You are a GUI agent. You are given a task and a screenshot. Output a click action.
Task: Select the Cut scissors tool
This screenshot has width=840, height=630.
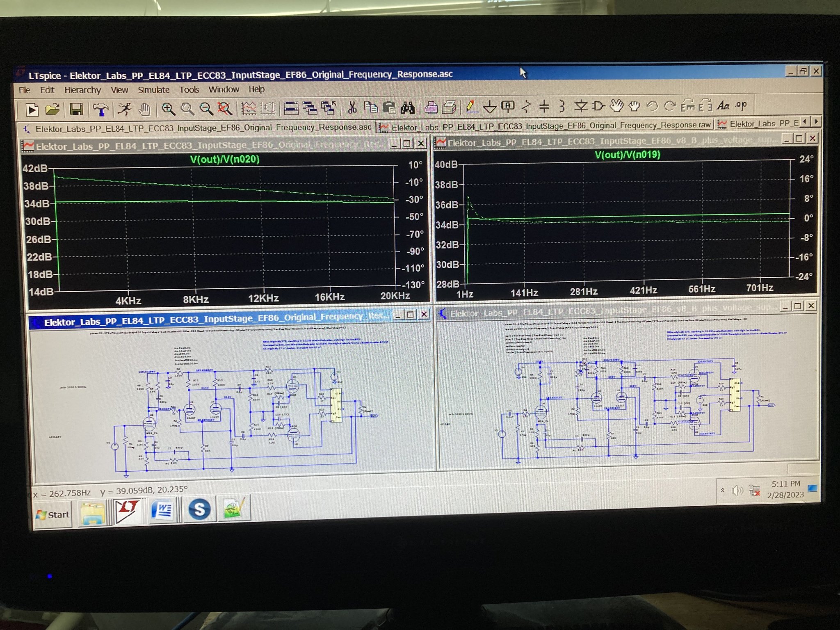click(x=352, y=107)
